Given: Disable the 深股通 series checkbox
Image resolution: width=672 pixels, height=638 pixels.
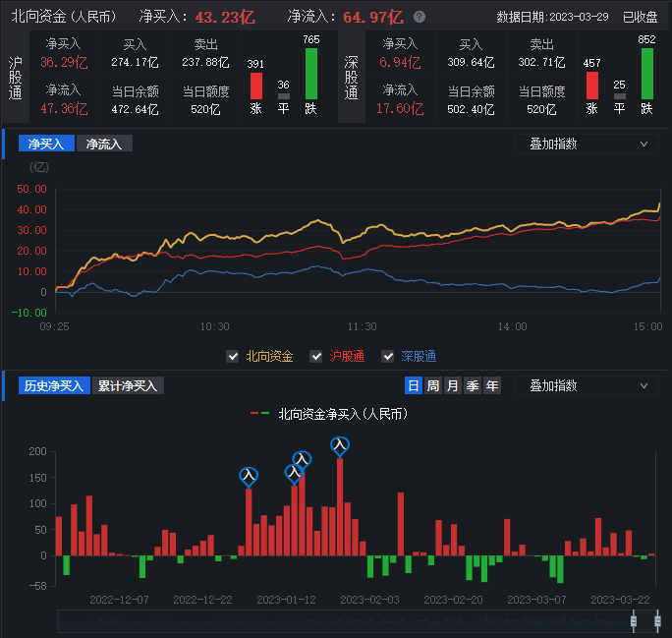Looking at the screenshot, I should [x=387, y=356].
